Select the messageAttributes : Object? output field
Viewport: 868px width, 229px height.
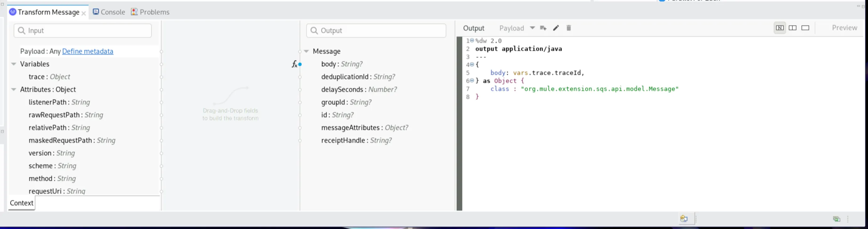tap(365, 128)
